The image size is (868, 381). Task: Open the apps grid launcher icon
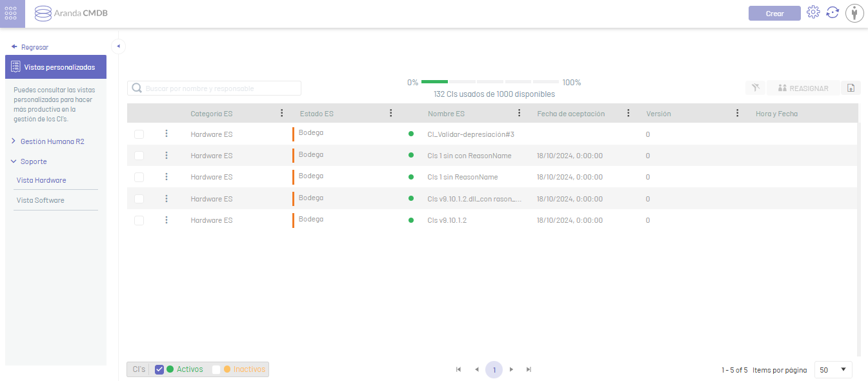(x=12, y=14)
